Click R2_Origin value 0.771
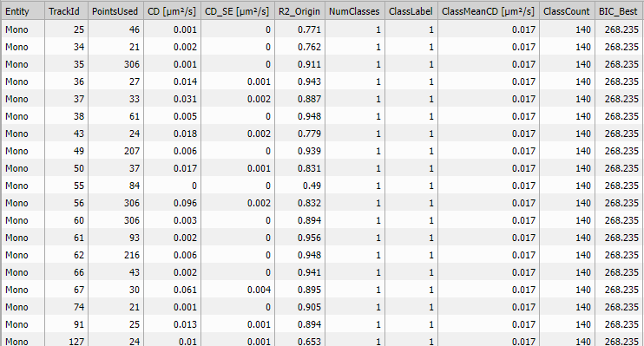The height and width of the screenshot is (346, 644). point(309,29)
